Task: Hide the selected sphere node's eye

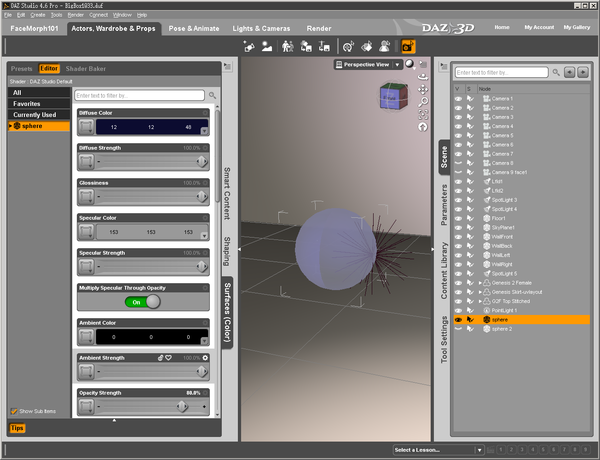Action: click(x=458, y=320)
